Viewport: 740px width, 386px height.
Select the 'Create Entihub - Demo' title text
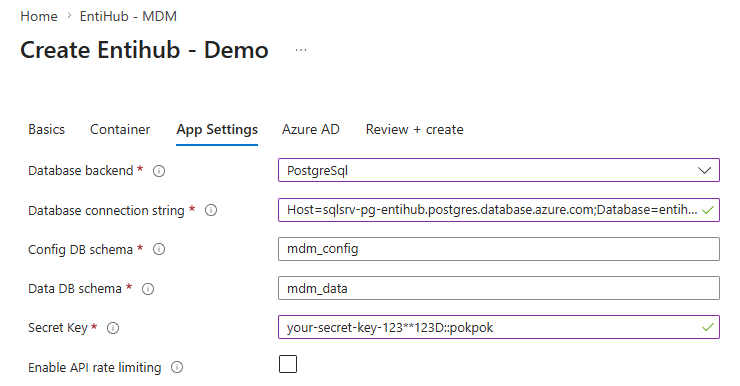click(144, 50)
